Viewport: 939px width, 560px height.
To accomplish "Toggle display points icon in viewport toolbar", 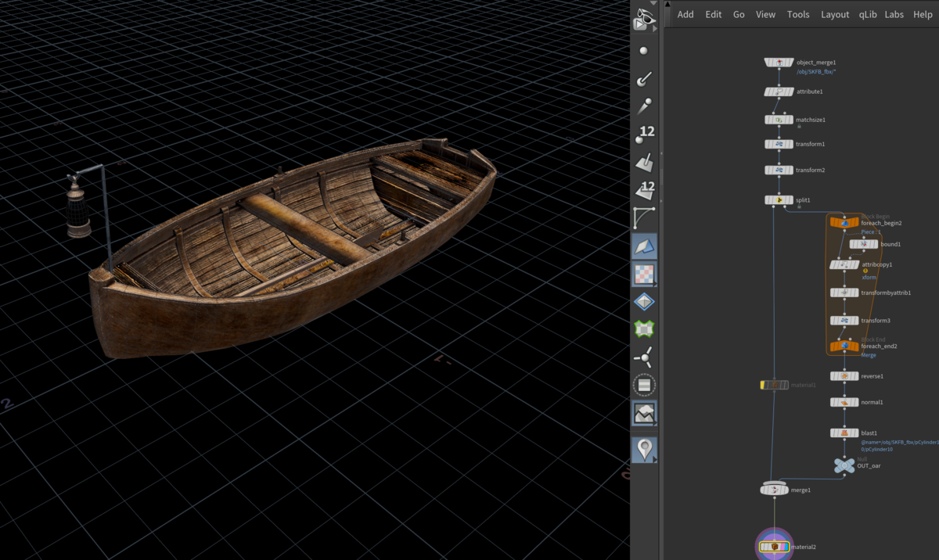I will (x=644, y=51).
